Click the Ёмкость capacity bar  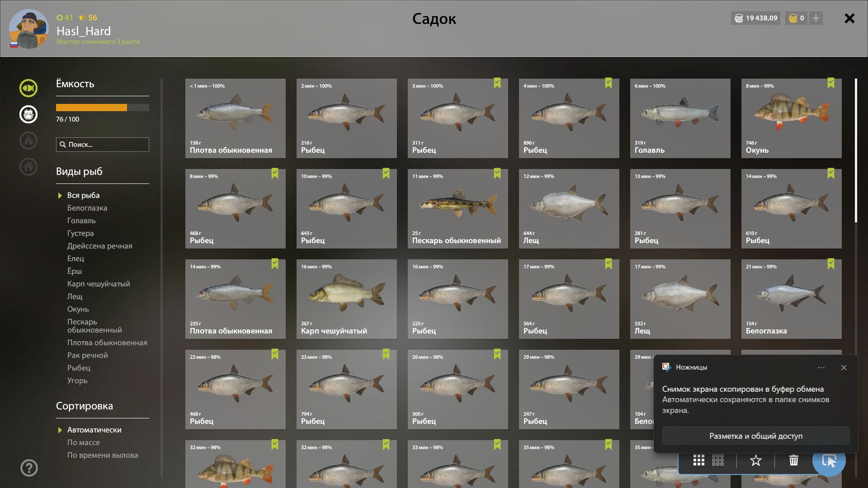pos(103,108)
